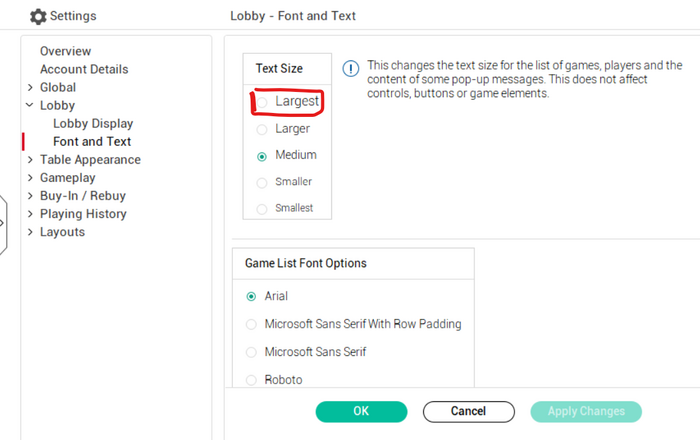Go to Lobby Display settings
The width and height of the screenshot is (700, 440).
click(x=93, y=124)
